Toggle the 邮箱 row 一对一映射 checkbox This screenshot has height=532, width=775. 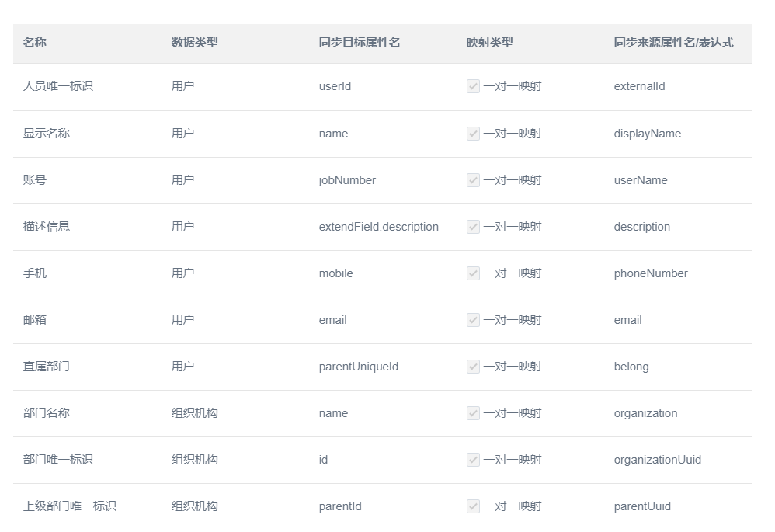tap(473, 320)
